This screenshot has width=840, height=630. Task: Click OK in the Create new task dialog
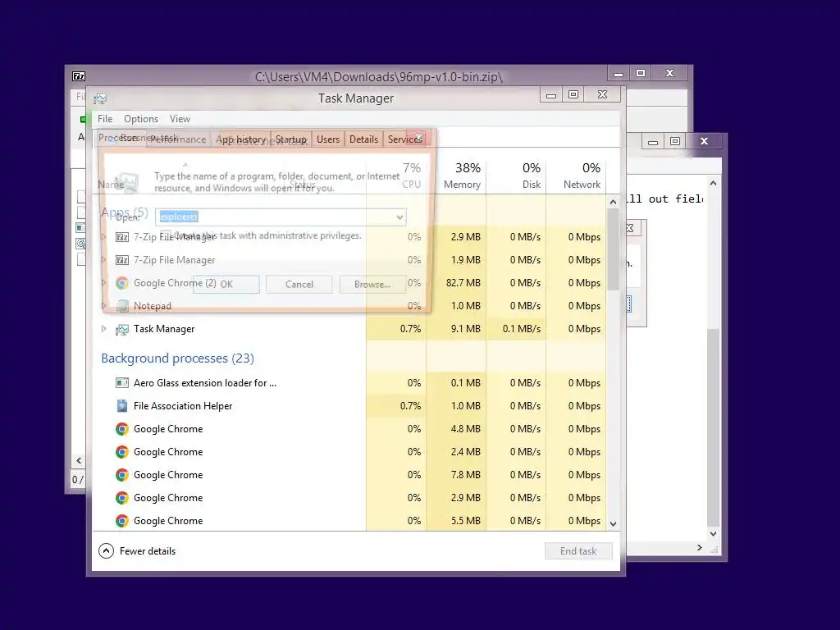click(x=226, y=285)
